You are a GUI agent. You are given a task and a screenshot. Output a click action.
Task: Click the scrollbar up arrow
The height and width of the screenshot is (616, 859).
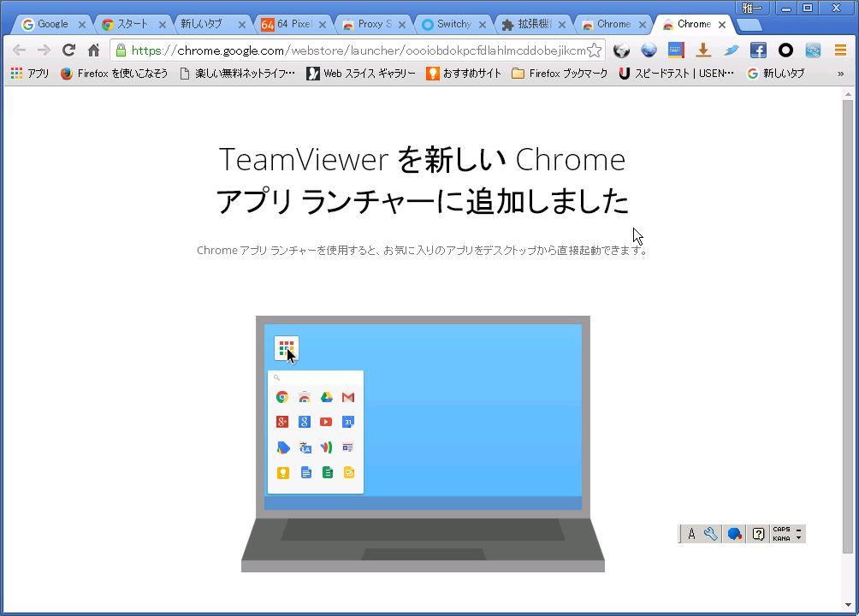pos(848,94)
